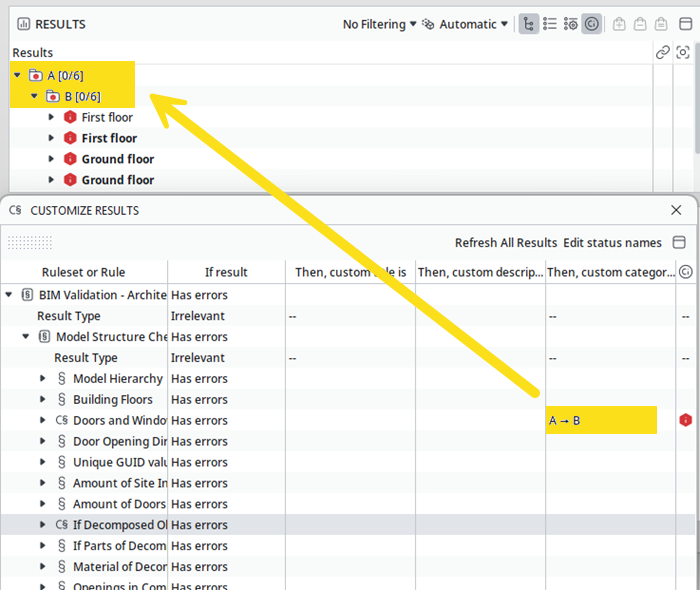Screen dimensions: 700x590
Task: Click the Model Structure Check ruleset icon
Action: (44, 337)
